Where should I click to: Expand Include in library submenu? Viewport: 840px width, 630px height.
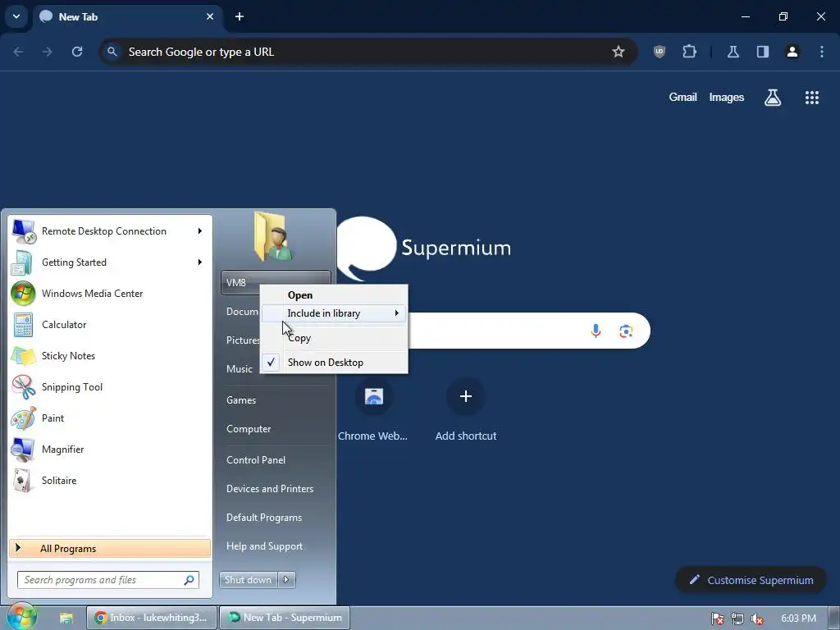pos(334,313)
